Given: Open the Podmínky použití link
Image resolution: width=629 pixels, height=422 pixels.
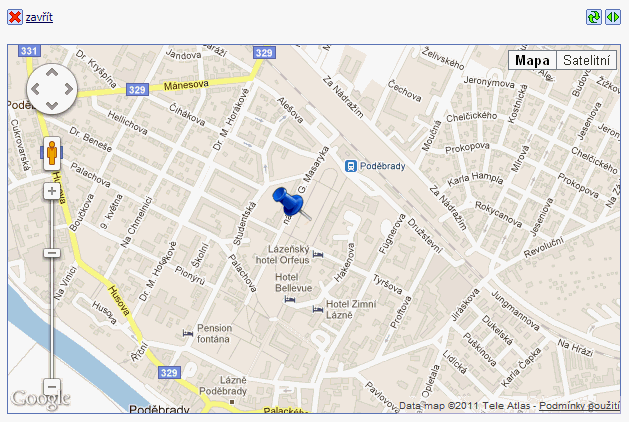Looking at the screenshot, I should point(579,406).
